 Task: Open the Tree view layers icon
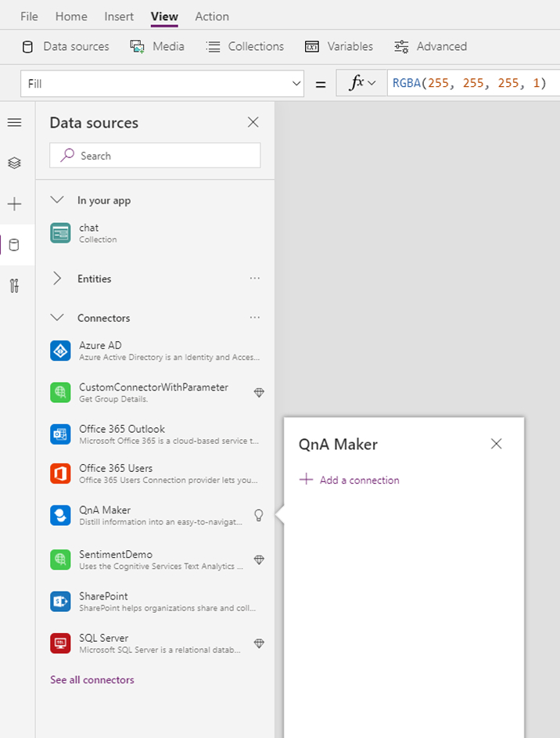15,164
